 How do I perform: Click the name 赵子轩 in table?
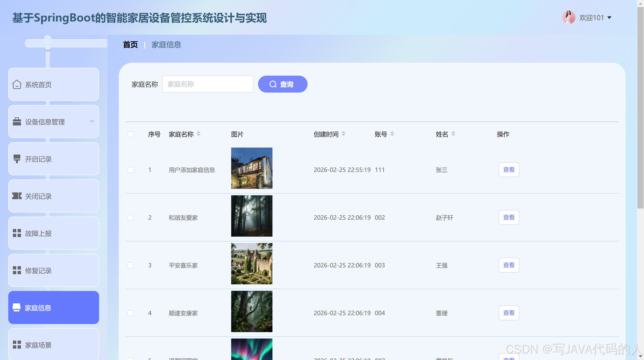click(x=444, y=218)
